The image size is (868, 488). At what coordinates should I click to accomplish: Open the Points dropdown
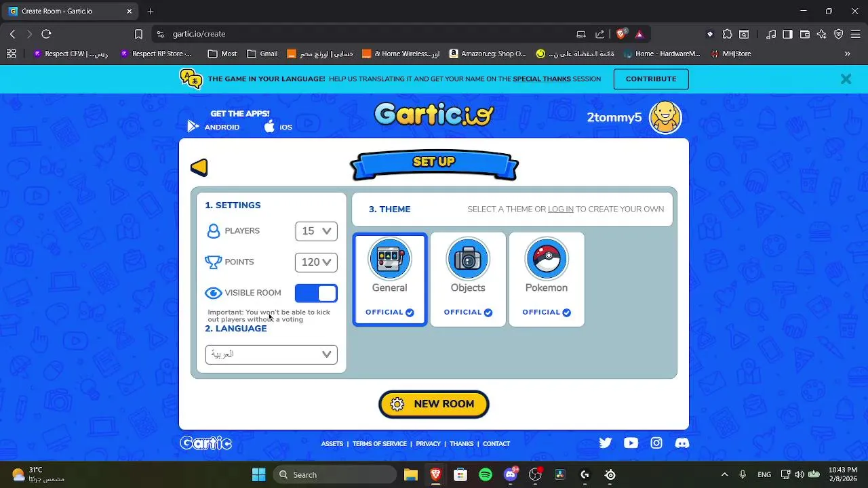pyautogui.click(x=316, y=262)
